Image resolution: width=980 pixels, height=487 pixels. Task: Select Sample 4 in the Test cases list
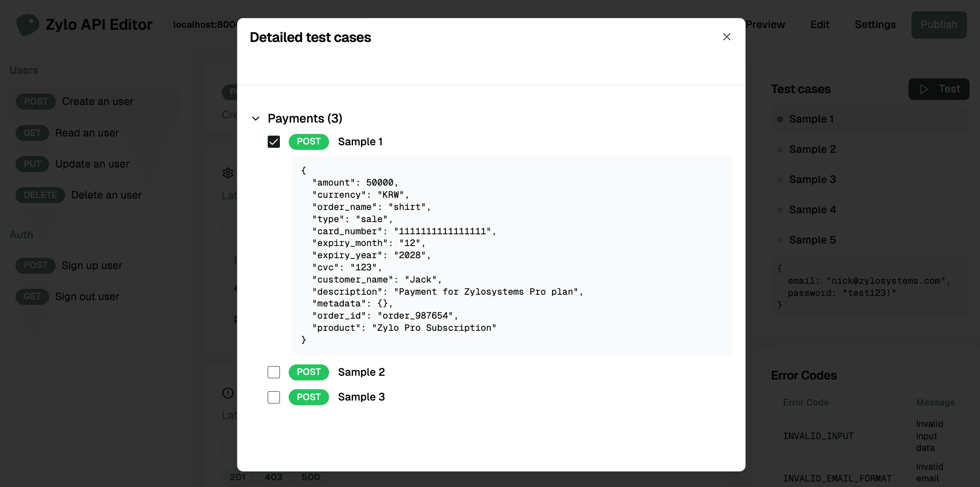tap(812, 209)
